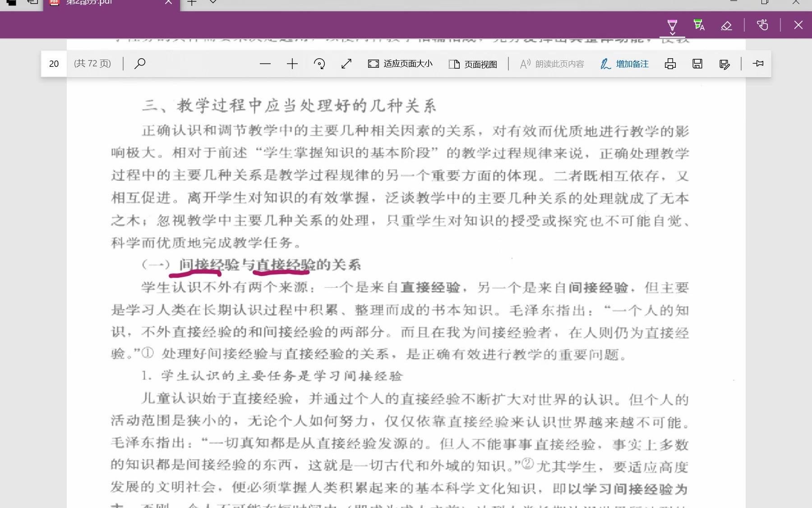Close the annotation toolbar

coord(798,25)
